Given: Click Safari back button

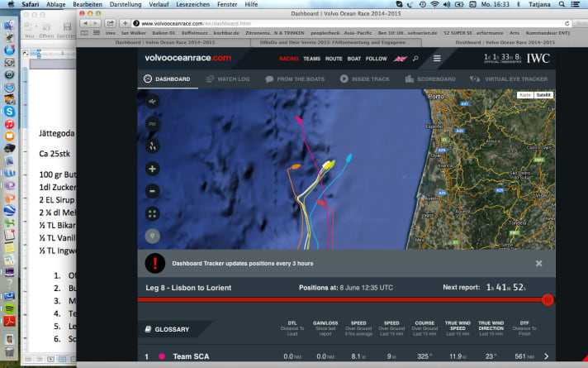Looking at the screenshot, I should tap(86, 23).
